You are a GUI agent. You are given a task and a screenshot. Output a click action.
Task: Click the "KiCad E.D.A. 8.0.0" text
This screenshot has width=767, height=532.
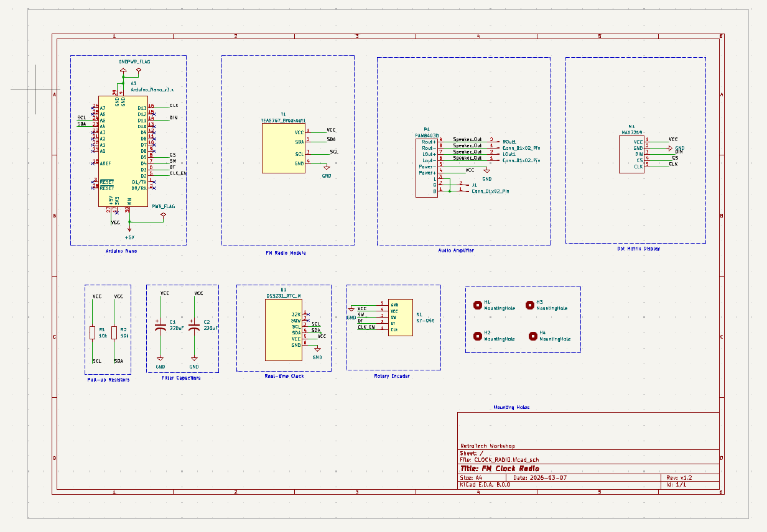[x=485, y=485]
